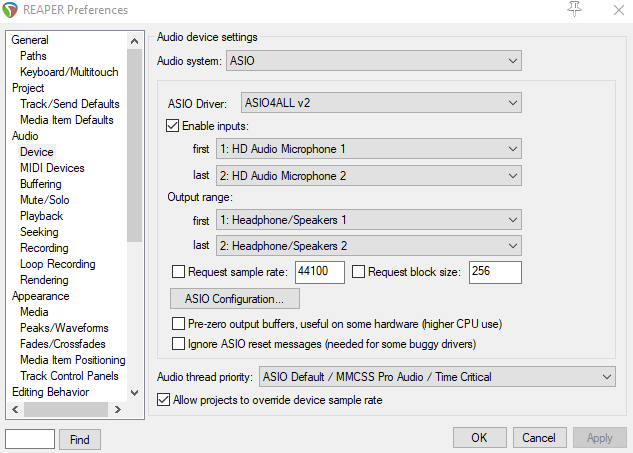
Task: Click the Apply button
Action: click(600, 438)
